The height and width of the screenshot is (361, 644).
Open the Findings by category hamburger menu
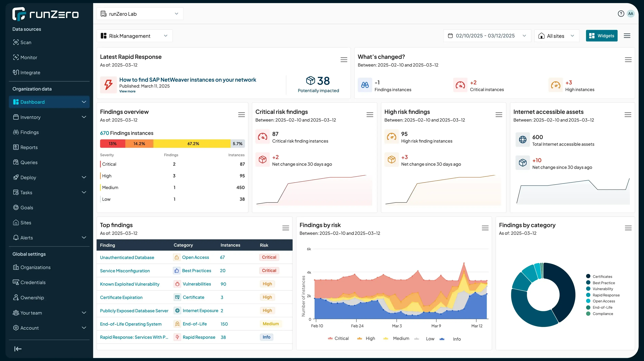628,228
